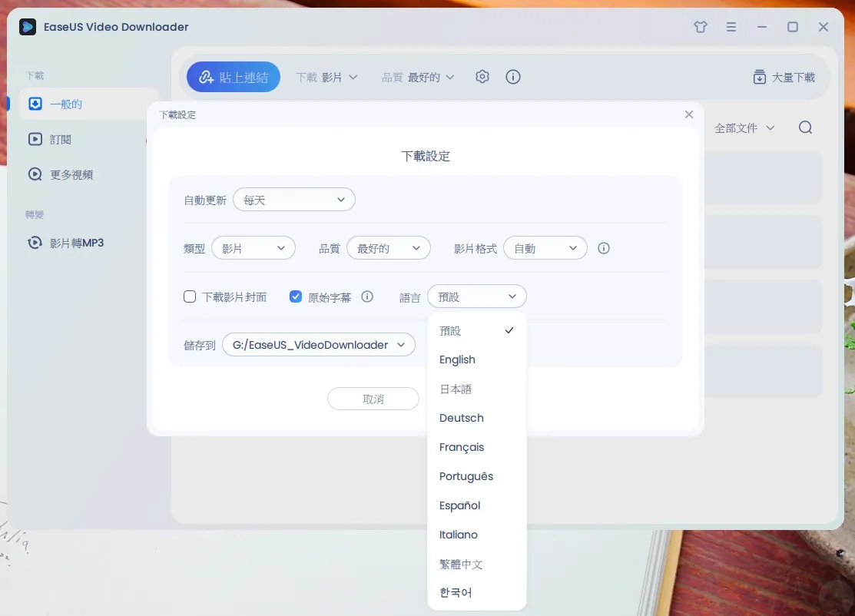Click info icon next to 影片格式
This screenshot has width=855, height=616.
(603, 248)
